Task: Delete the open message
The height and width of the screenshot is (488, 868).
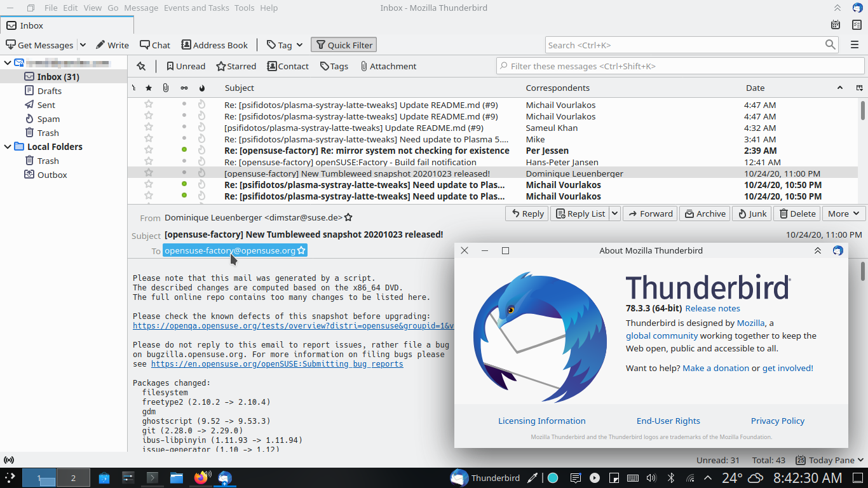Action: tap(797, 213)
